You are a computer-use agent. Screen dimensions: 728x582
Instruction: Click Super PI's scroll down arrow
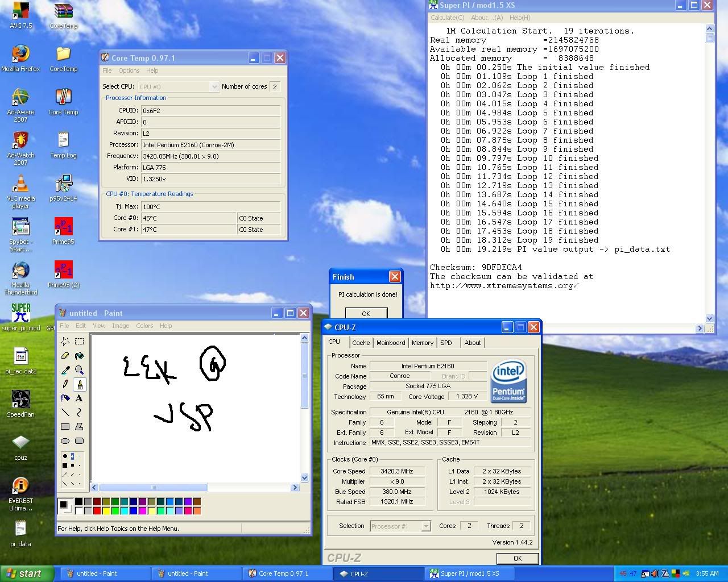click(x=709, y=319)
